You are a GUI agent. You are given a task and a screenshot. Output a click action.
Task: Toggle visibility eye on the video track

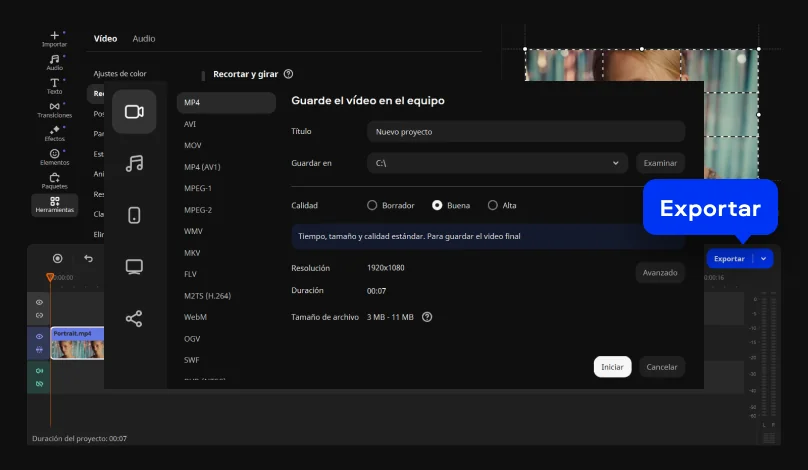40,337
